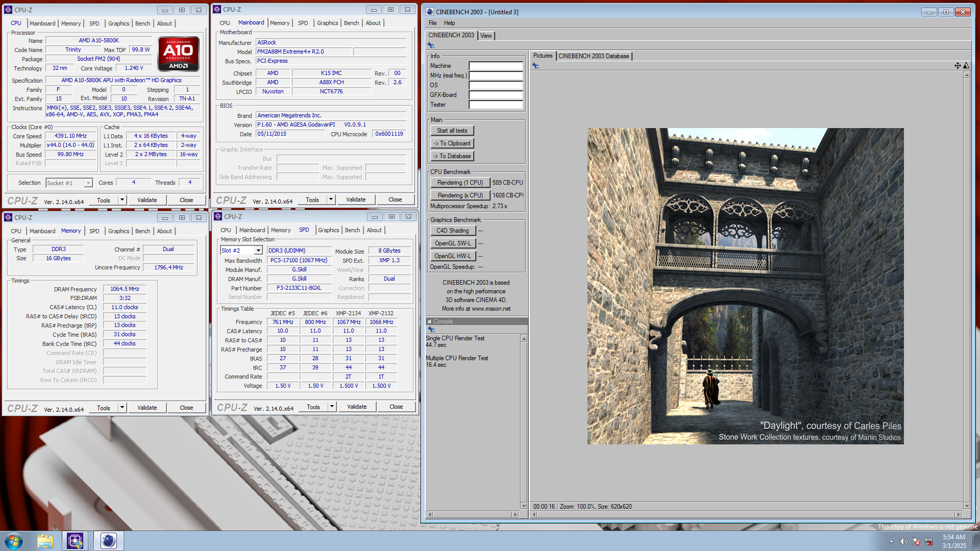Click the left arrow of the picture view horizontal scrollbar

click(534, 515)
